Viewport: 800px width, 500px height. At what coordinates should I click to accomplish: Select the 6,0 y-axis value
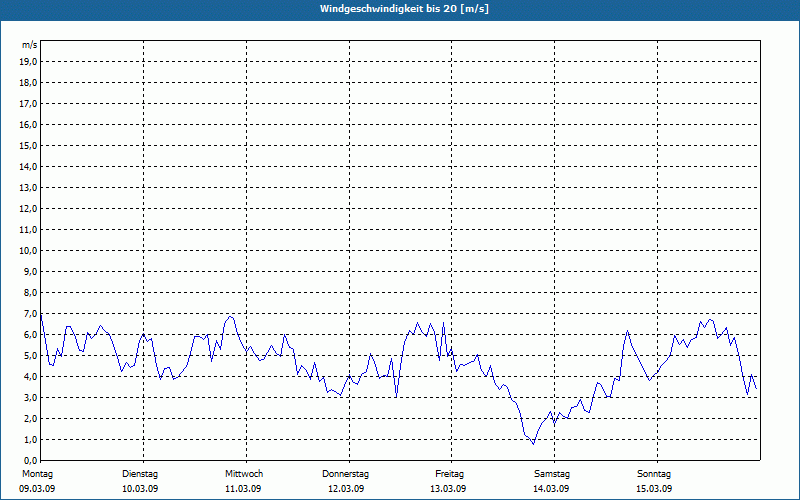[30, 335]
